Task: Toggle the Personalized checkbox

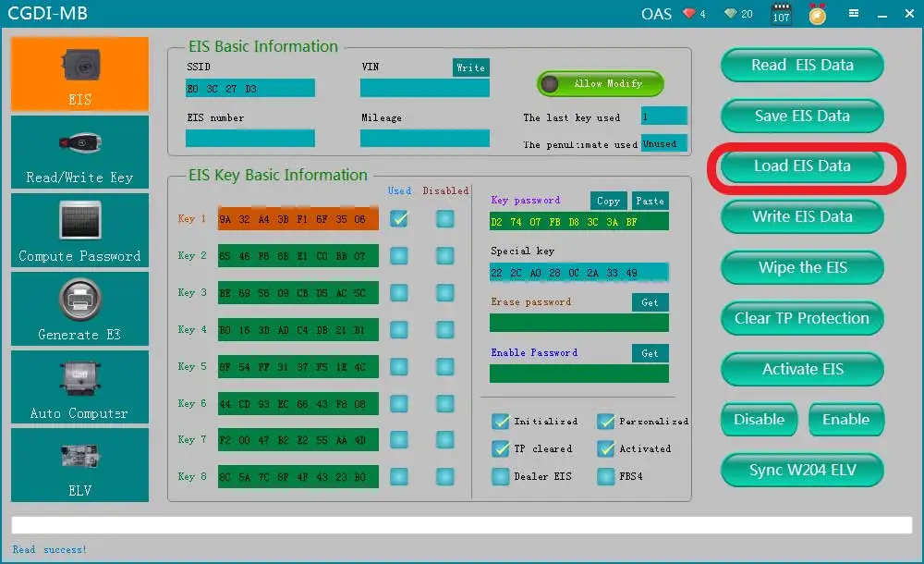Action: (606, 422)
